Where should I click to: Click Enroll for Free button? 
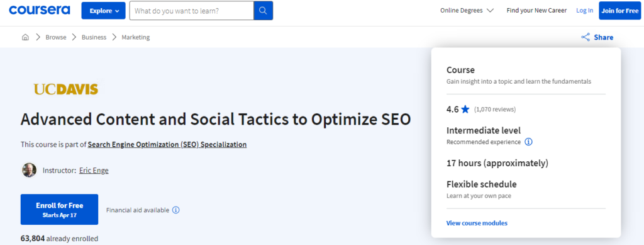click(60, 209)
